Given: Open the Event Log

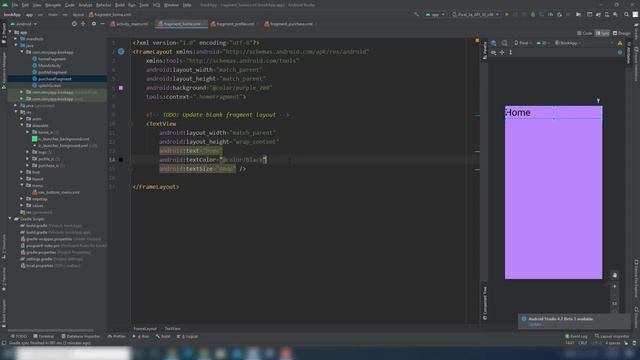Looking at the screenshot, I should pyautogui.click(x=576, y=336).
